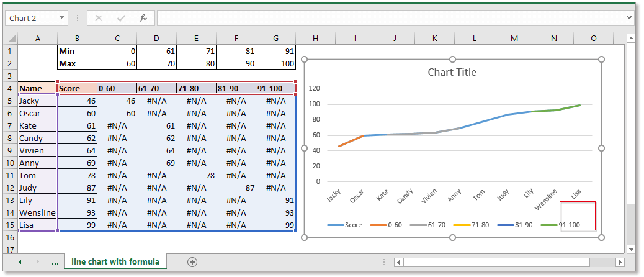Click cell B5 containing score 46

77,101
